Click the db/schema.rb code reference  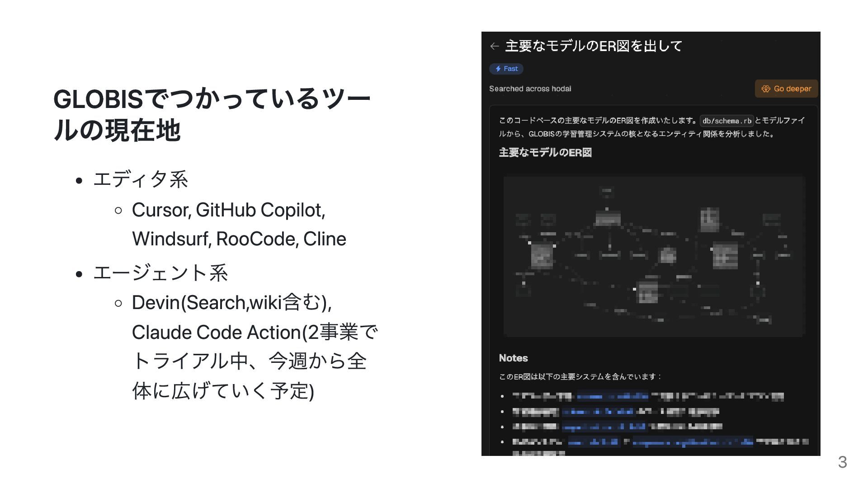[726, 121]
